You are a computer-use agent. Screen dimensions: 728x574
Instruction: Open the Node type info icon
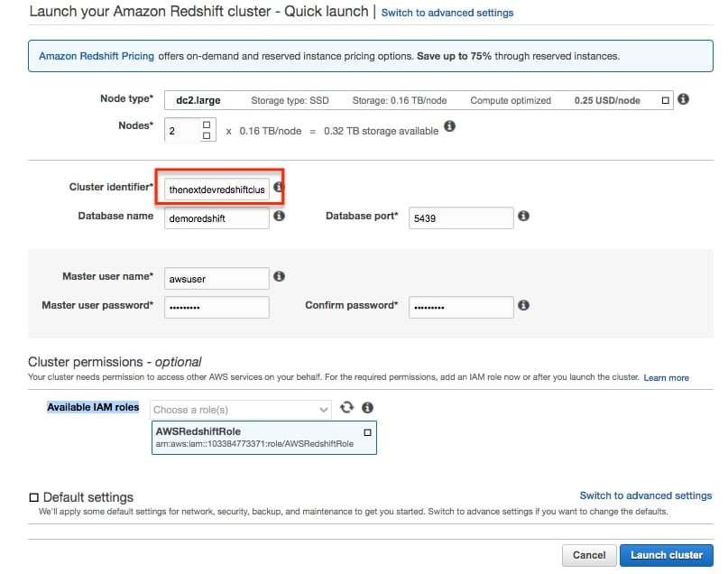coord(683,99)
